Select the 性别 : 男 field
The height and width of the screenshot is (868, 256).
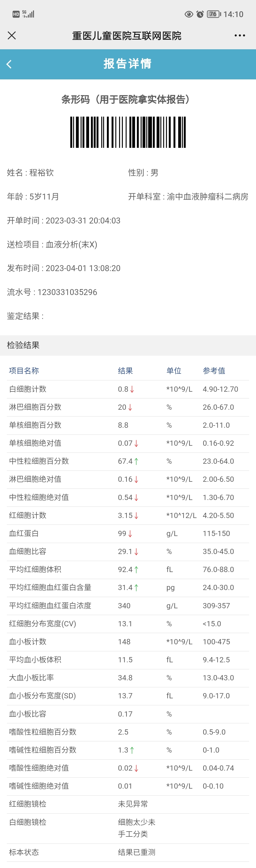143,173
